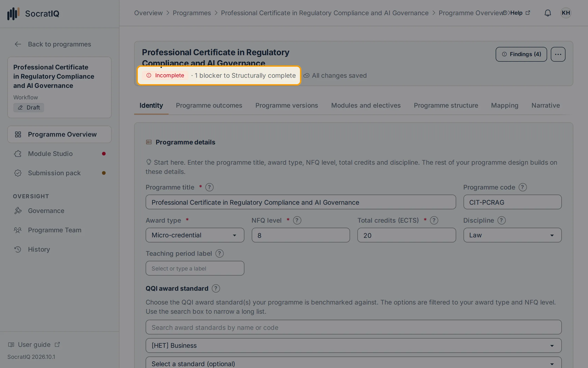
Task: Click the Total credits help icon
Action: [x=434, y=220]
